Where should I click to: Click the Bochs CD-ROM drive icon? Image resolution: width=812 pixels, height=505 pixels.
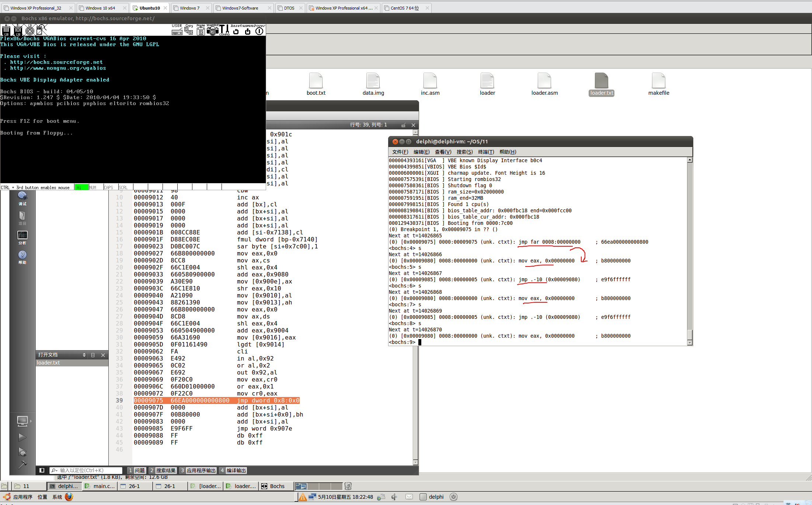(30, 30)
